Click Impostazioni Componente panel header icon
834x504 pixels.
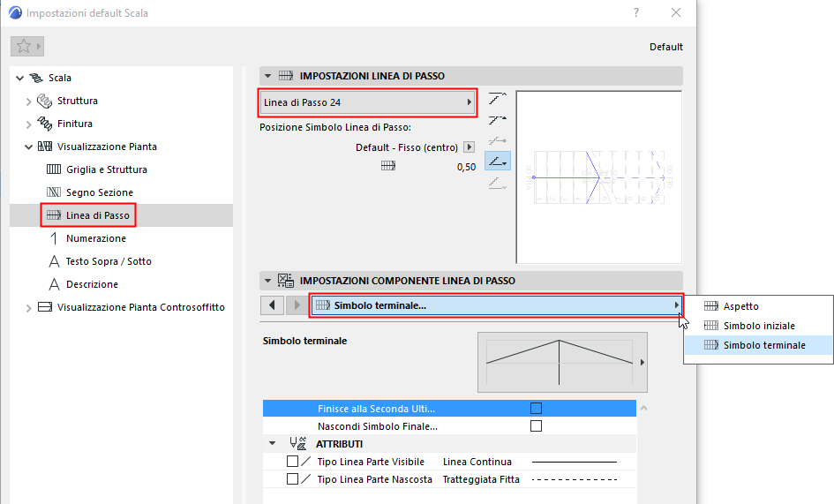click(286, 281)
